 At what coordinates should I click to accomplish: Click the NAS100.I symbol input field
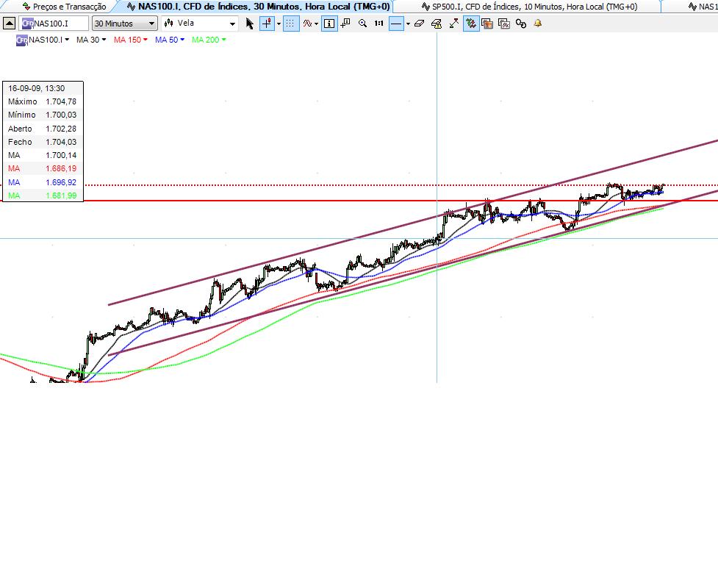click(54, 24)
